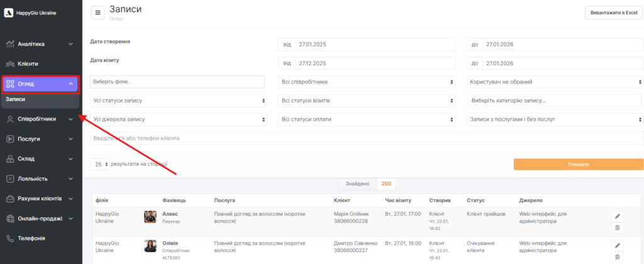Click Вивантажити в Excel button
The width and height of the screenshot is (644, 264).
[x=611, y=13]
